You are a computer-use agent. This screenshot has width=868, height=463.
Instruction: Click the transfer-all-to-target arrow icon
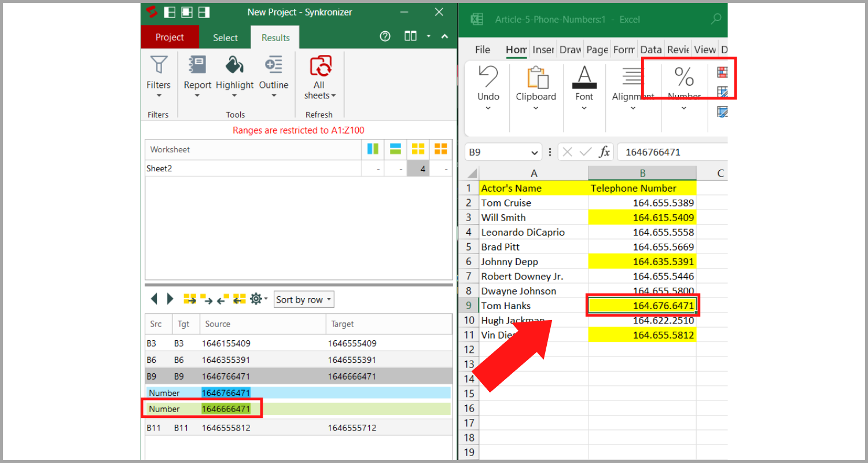tap(190, 299)
